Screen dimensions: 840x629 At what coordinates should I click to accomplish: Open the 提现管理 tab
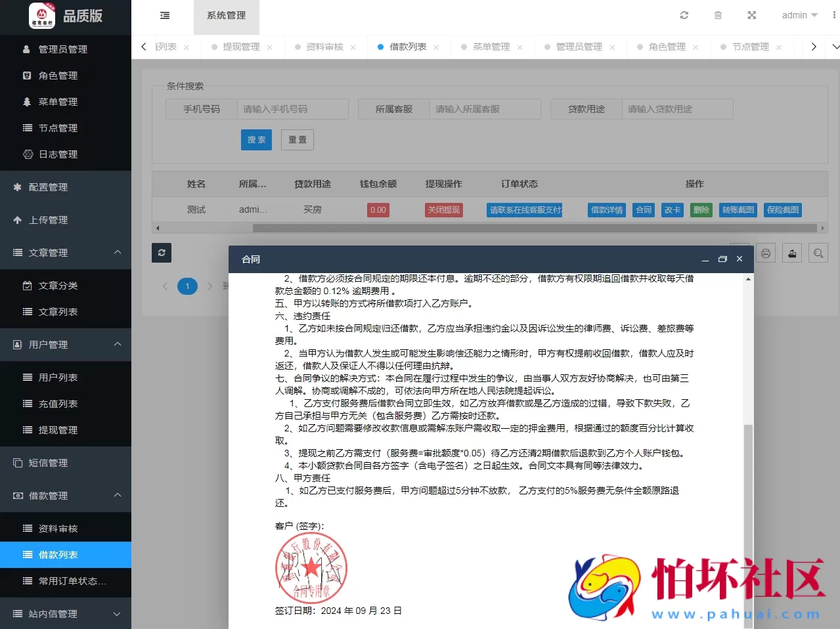click(242, 47)
